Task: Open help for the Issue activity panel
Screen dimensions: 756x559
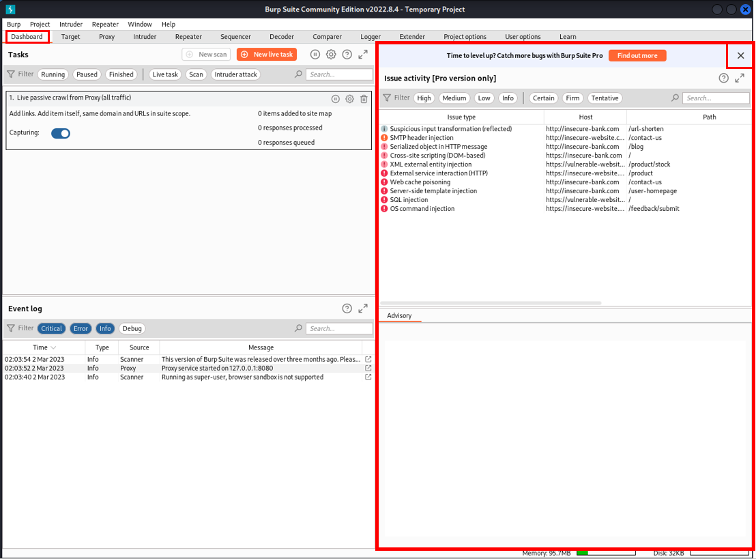Action: point(723,78)
